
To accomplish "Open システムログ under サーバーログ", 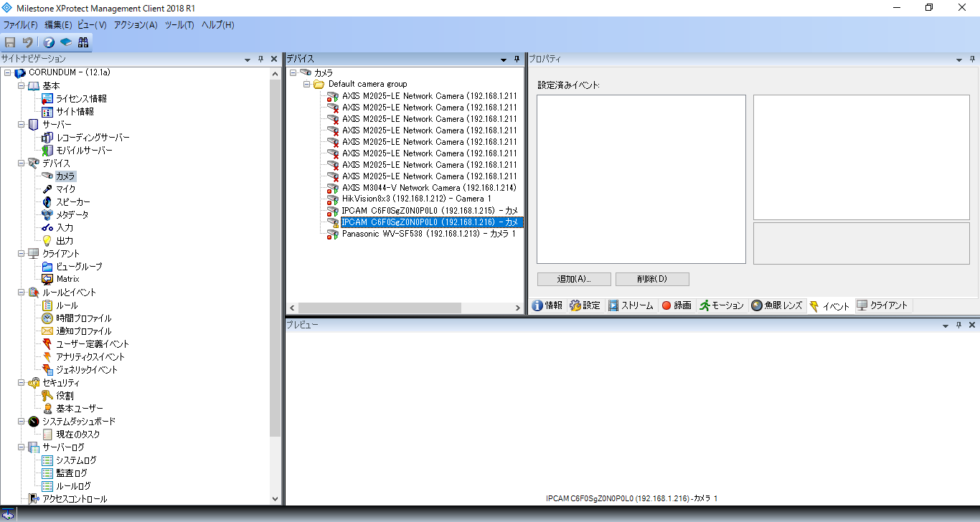I will tap(76, 460).
